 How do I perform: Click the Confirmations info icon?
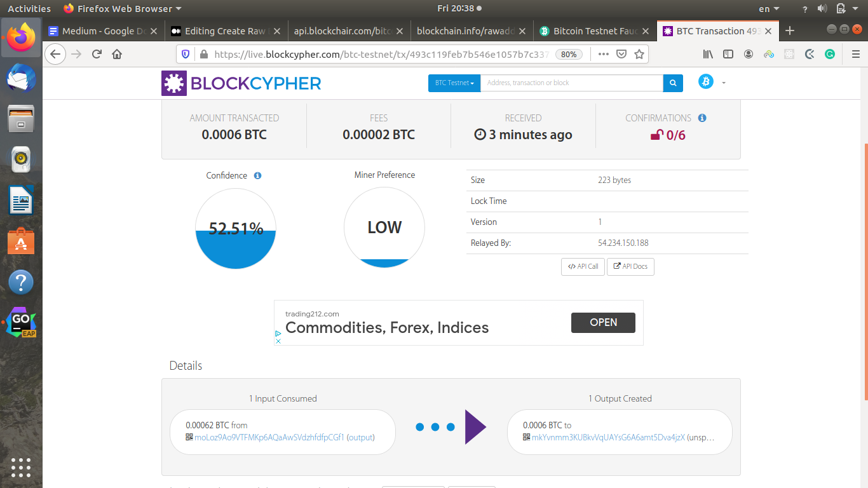[x=702, y=118]
